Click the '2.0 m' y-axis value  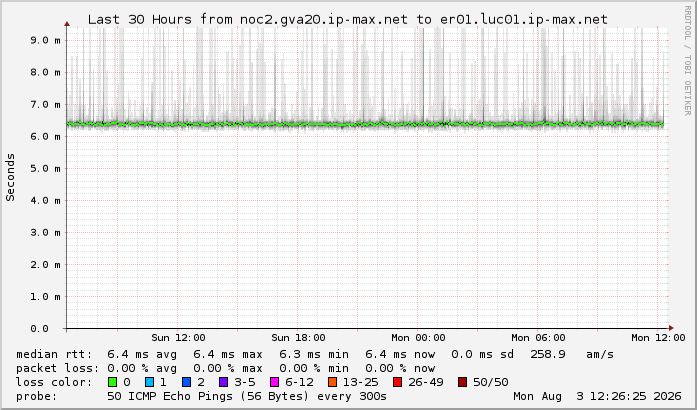click(45, 265)
